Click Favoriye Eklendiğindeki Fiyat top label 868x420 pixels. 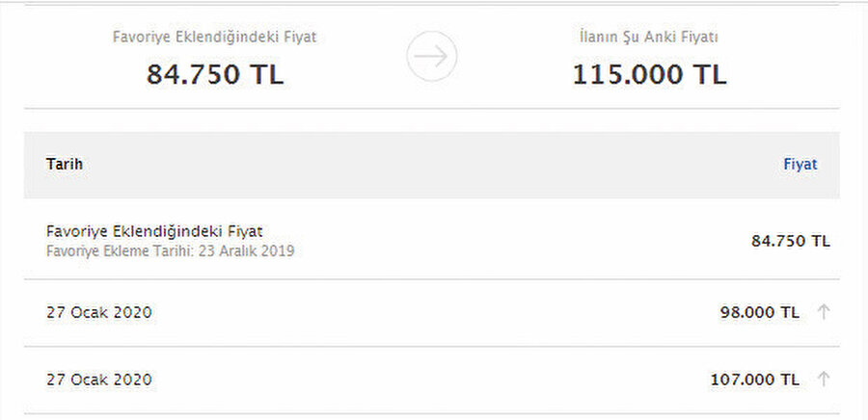pyautogui.click(x=215, y=37)
